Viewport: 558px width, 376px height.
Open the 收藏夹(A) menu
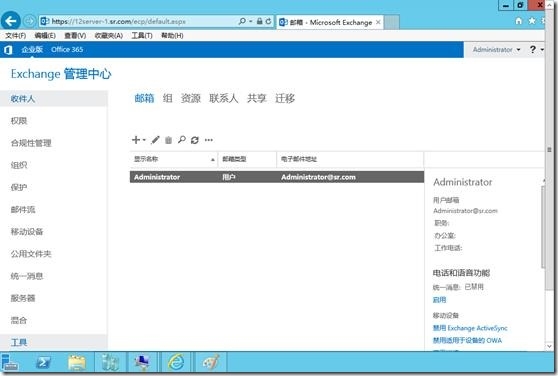click(x=109, y=36)
